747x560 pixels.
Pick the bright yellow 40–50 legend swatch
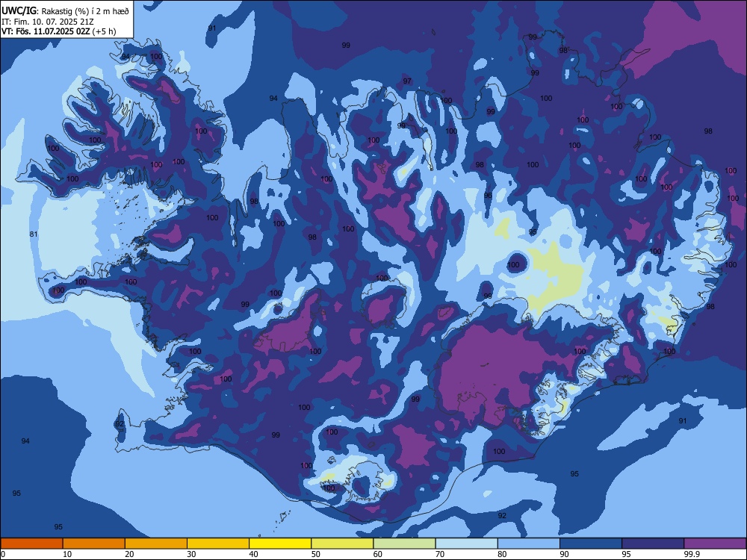[x=280, y=544]
